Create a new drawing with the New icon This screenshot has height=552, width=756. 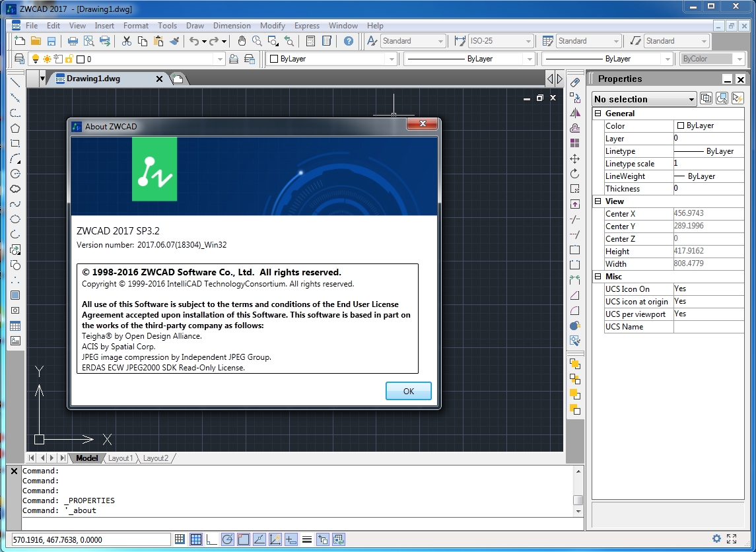coord(20,42)
